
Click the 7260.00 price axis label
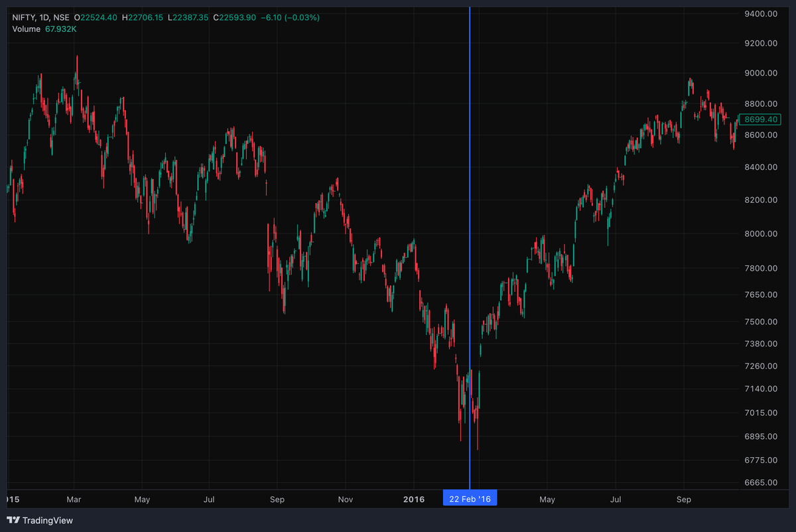761,366
